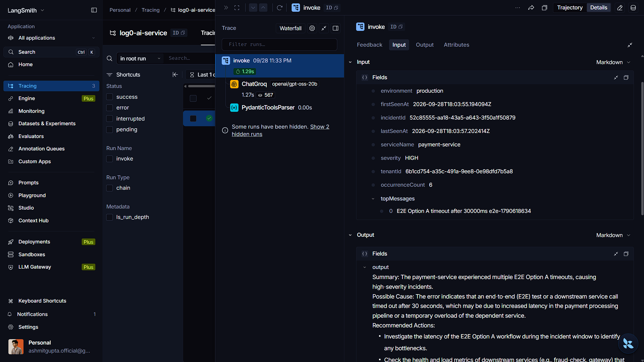Open trace settings gear icon
Screen dimensions: 644x362
point(312,28)
